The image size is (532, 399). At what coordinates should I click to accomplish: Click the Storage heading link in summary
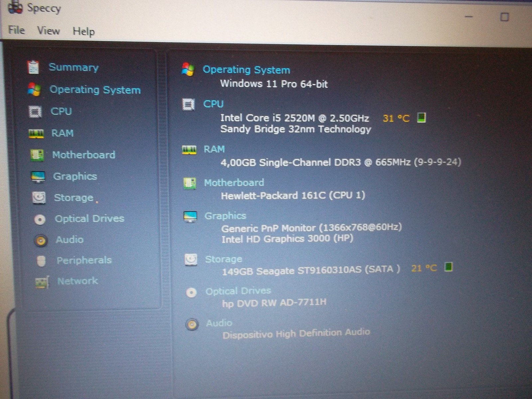224,259
